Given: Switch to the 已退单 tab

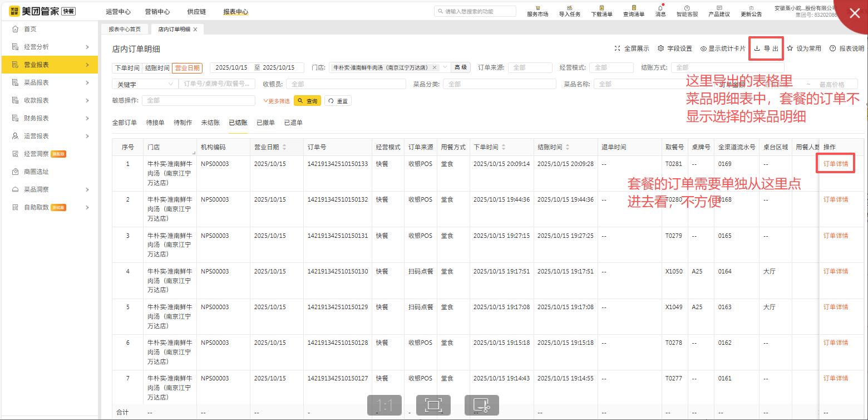Looking at the screenshot, I should point(293,122).
